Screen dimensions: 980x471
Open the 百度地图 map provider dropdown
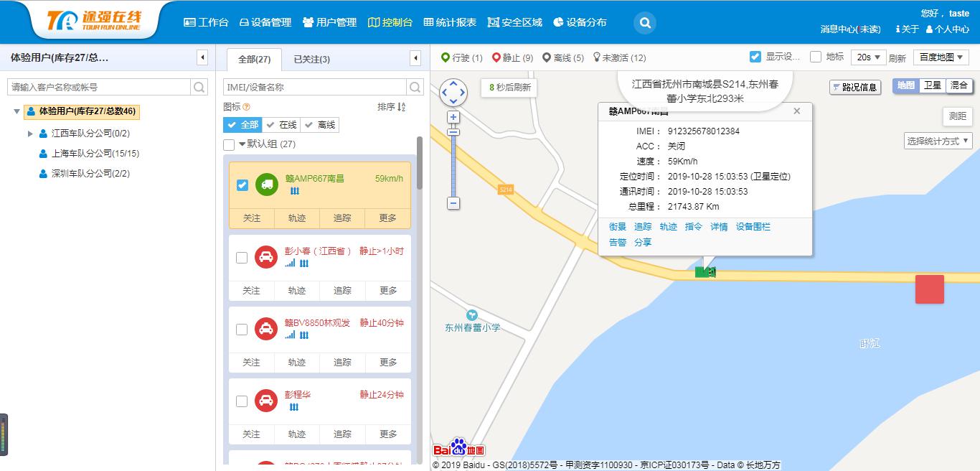pos(941,57)
